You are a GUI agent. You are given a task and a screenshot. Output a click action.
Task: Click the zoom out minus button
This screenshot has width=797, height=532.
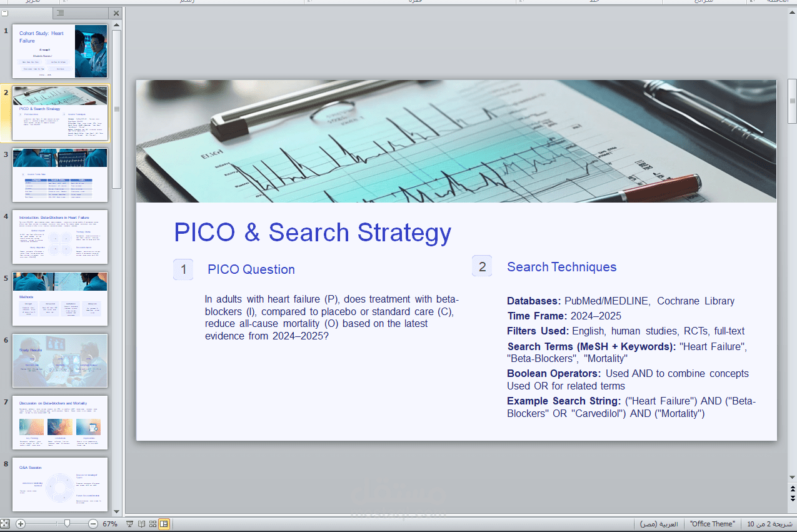93,524
